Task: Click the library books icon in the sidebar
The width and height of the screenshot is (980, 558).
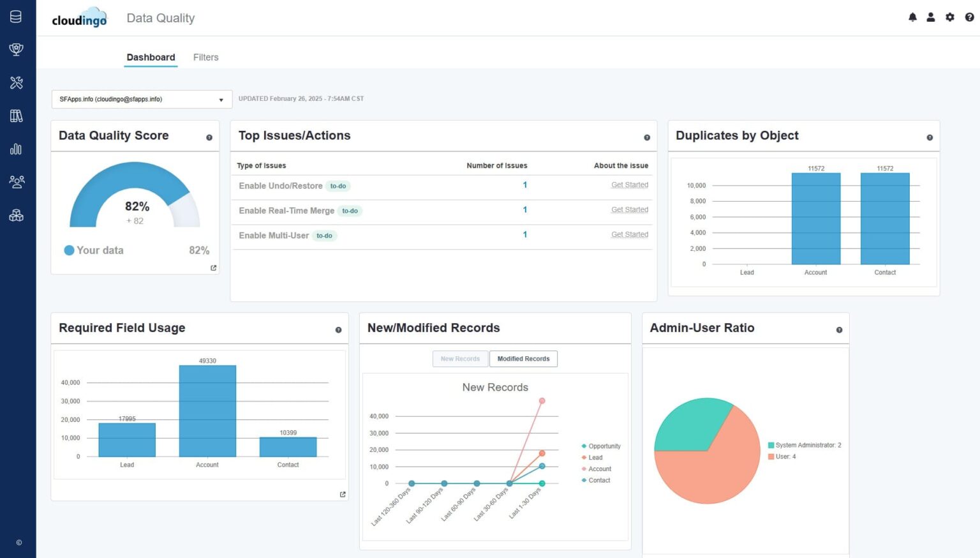Action: point(15,116)
